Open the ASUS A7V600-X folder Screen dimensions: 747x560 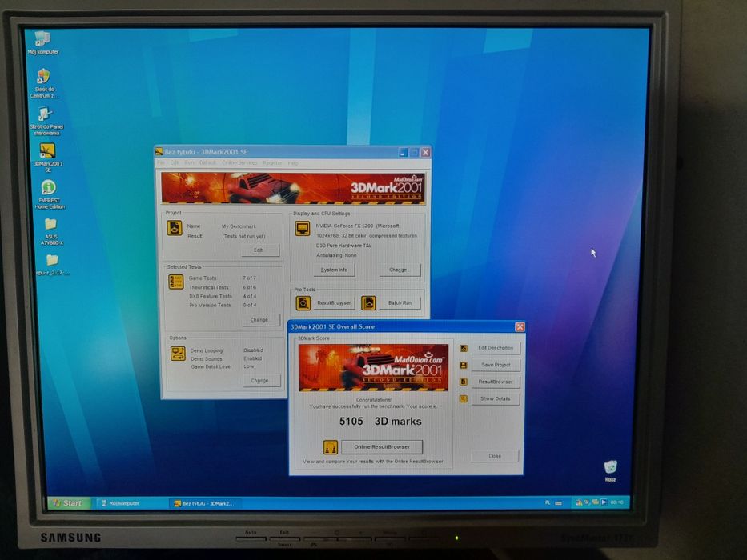point(51,231)
